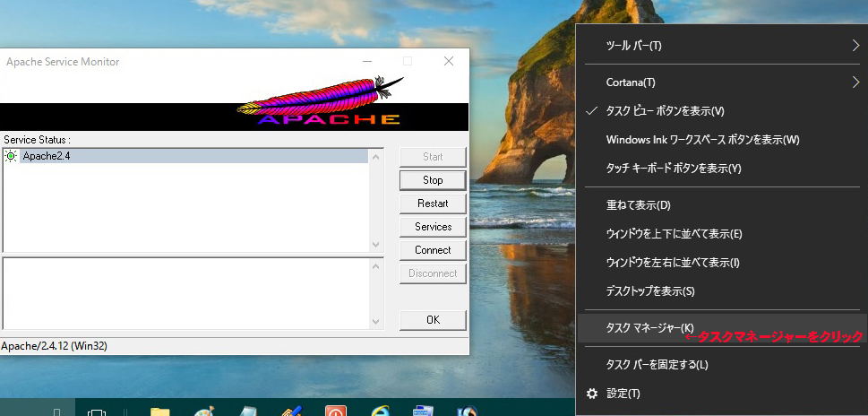Enable タッチ キーボード ボタンを表示(Y)
The image size is (868, 416).
(x=721, y=168)
